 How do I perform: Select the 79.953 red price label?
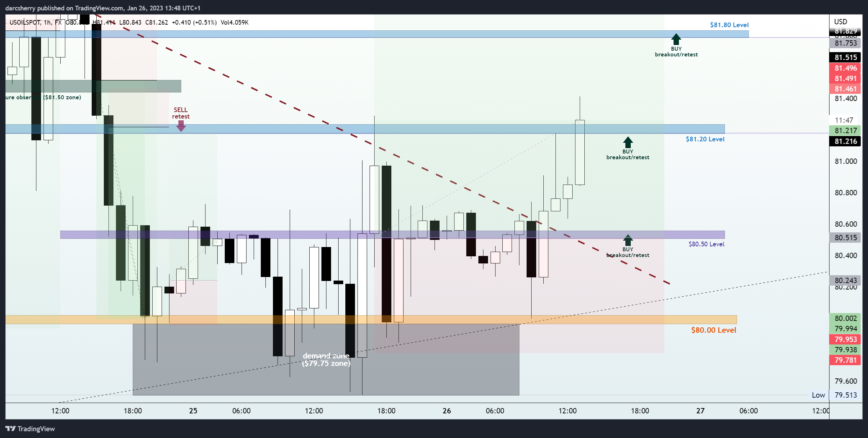point(845,339)
